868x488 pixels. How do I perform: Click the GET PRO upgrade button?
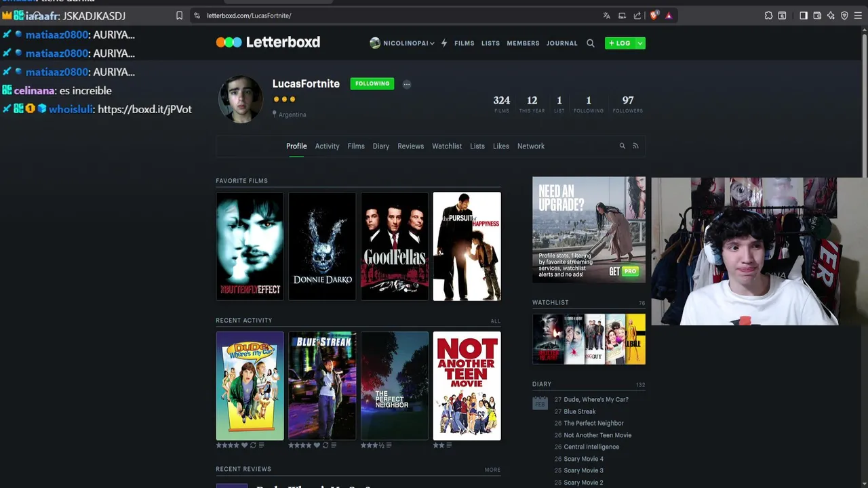[624, 271]
